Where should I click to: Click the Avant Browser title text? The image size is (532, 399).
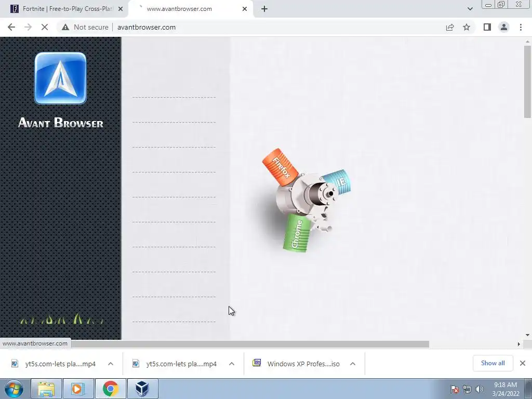[x=61, y=123]
